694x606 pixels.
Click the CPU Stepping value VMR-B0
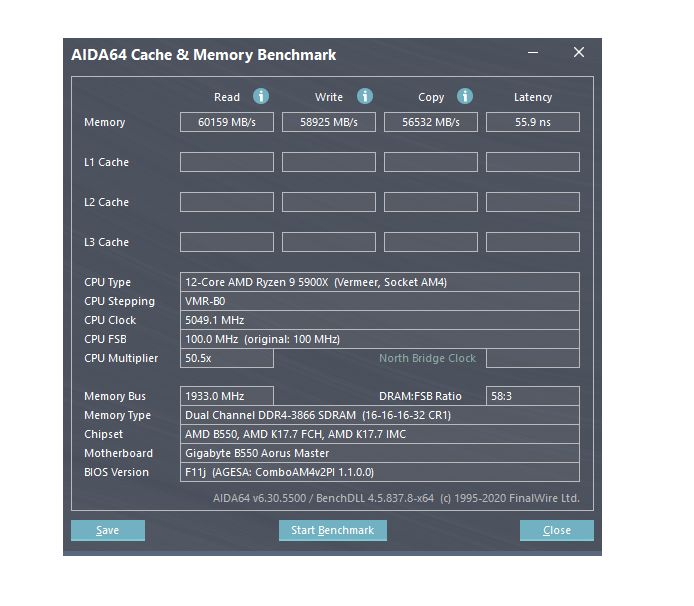click(x=380, y=301)
